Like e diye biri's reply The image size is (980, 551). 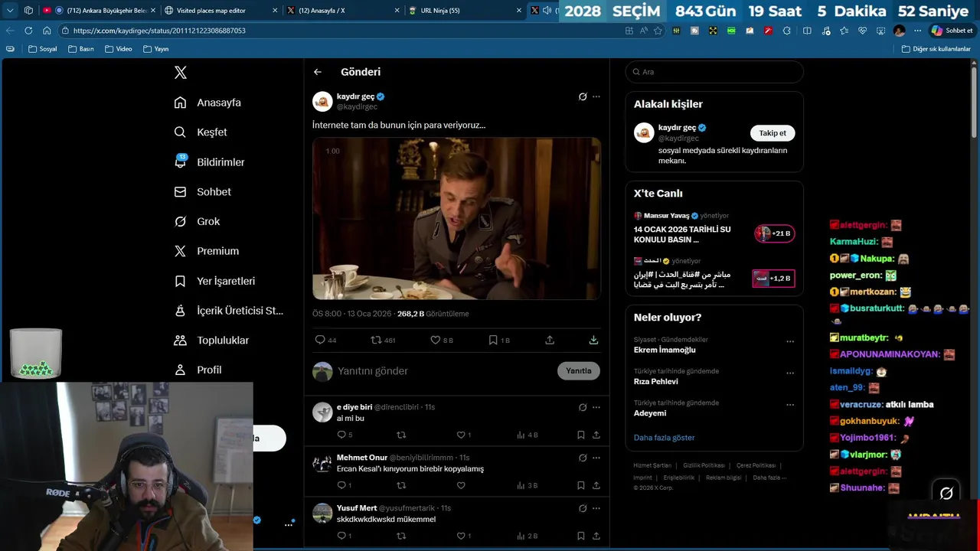[464, 435]
